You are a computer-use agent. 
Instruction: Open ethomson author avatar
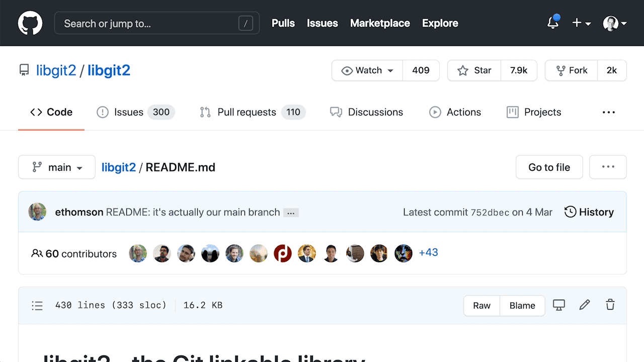[37, 212]
